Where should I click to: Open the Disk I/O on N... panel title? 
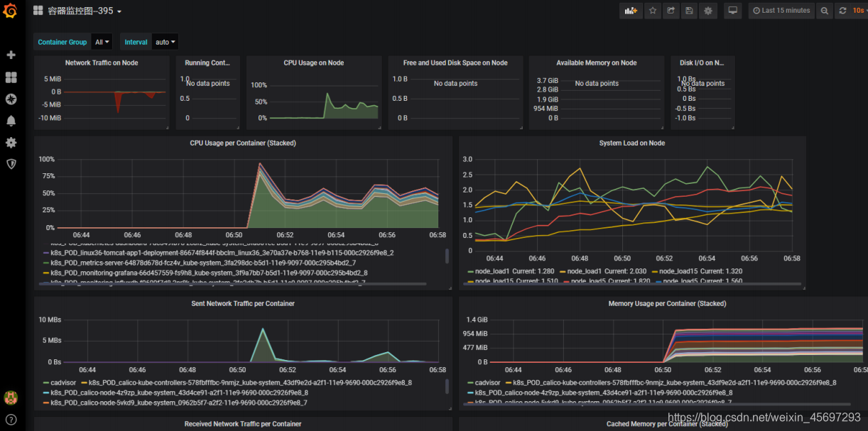pyautogui.click(x=702, y=62)
